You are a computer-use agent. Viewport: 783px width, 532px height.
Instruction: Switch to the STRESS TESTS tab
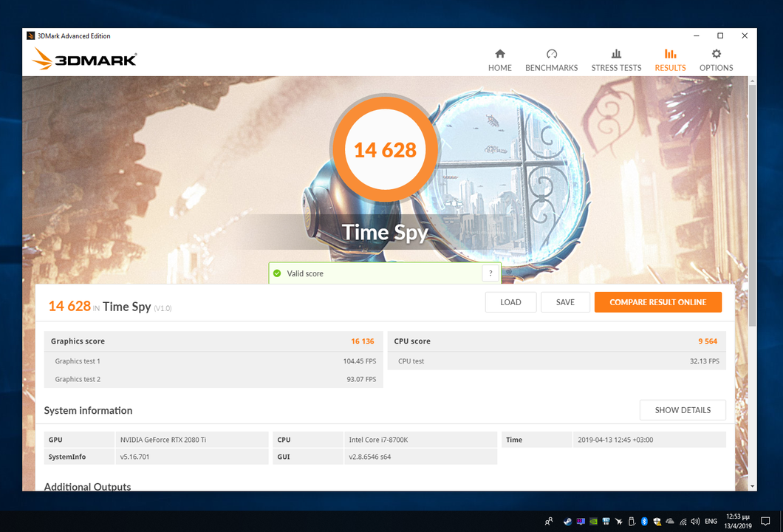pos(616,61)
